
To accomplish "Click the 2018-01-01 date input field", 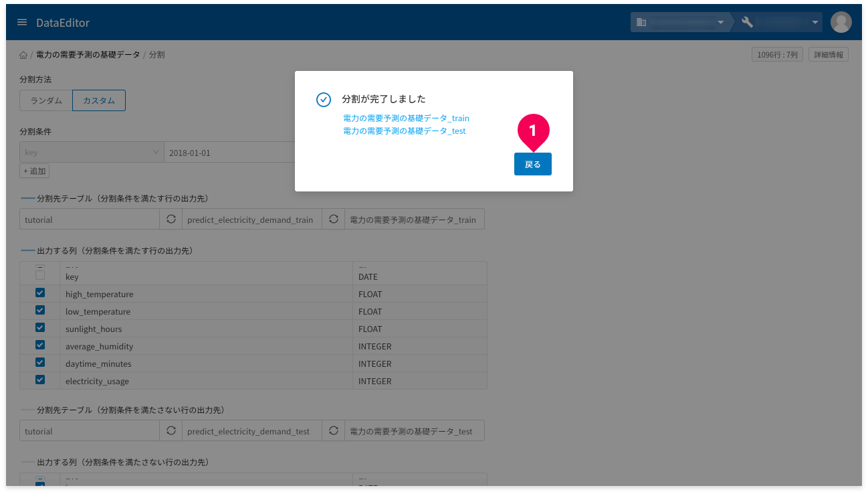I will click(x=229, y=152).
